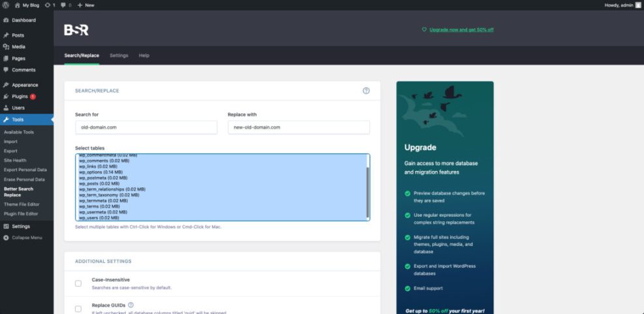Enable the Case-Insensitive checkbox

(78, 283)
